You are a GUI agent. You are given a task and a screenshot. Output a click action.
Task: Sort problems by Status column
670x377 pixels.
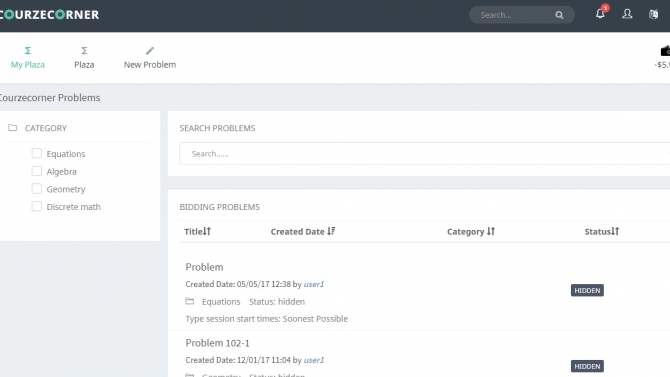601,231
